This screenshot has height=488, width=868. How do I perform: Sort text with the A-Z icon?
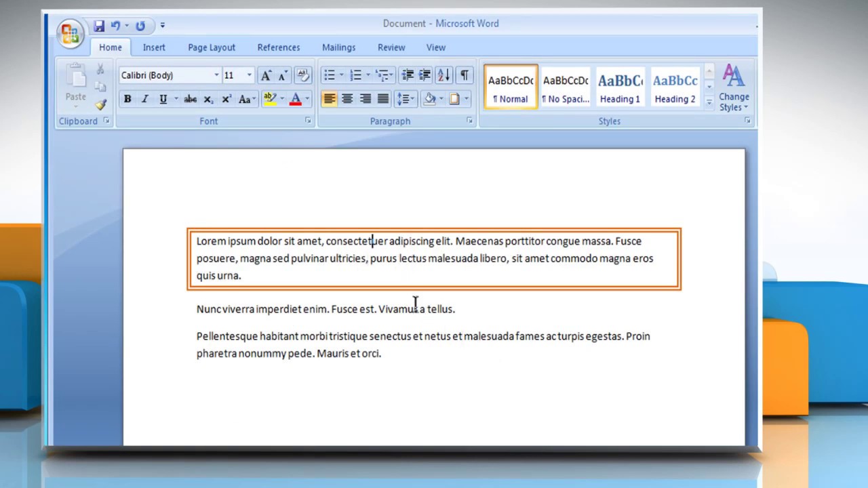(443, 75)
